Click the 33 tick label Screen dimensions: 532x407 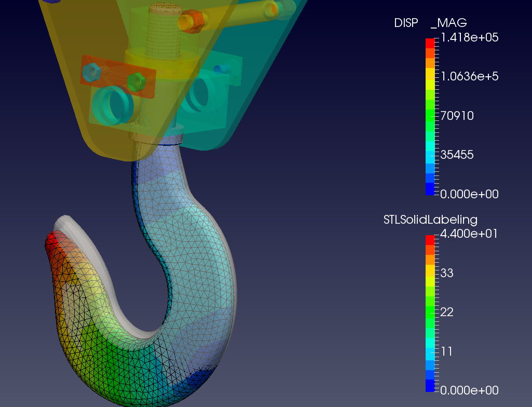(x=446, y=273)
